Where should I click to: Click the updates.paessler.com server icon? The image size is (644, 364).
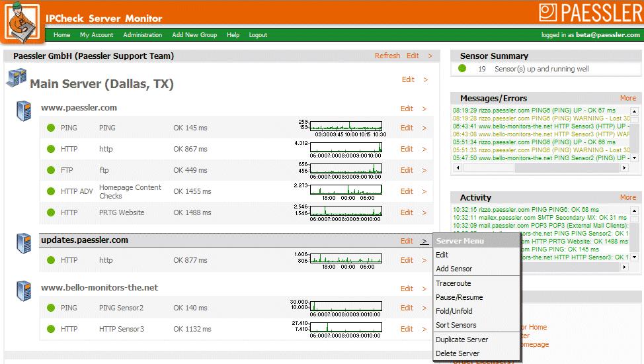click(x=24, y=243)
